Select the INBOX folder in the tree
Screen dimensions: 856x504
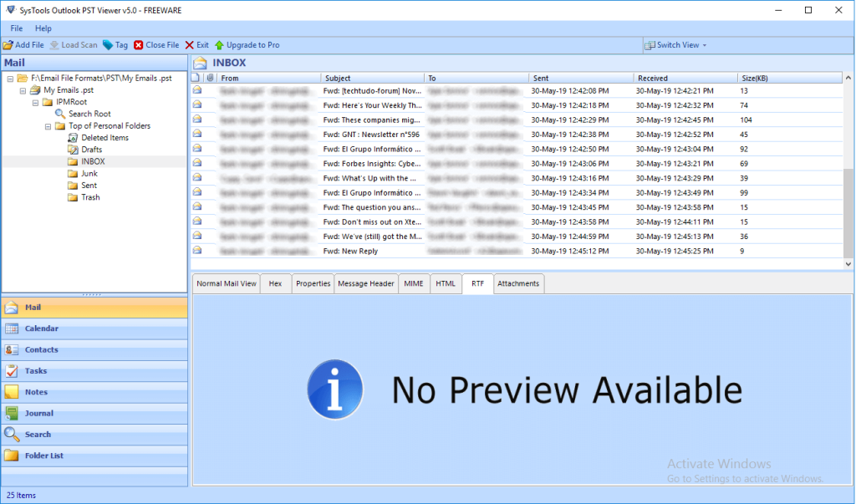[x=93, y=161]
